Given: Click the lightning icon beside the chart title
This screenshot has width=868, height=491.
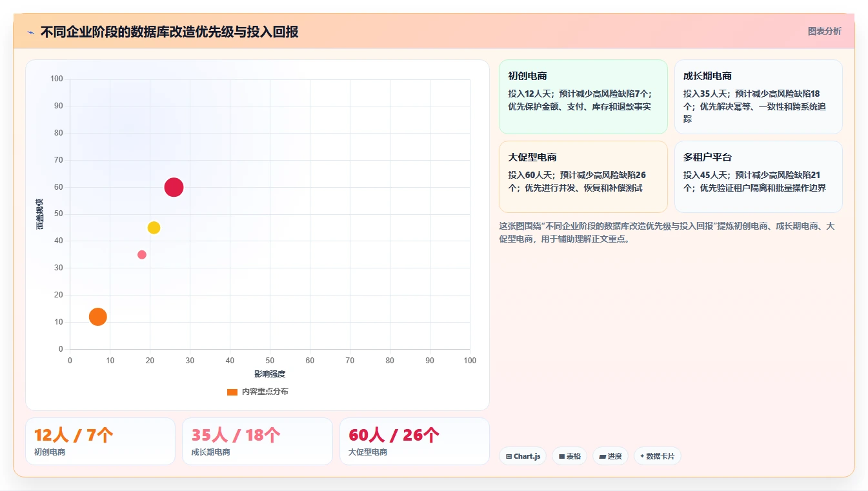Looking at the screenshot, I should [30, 32].
